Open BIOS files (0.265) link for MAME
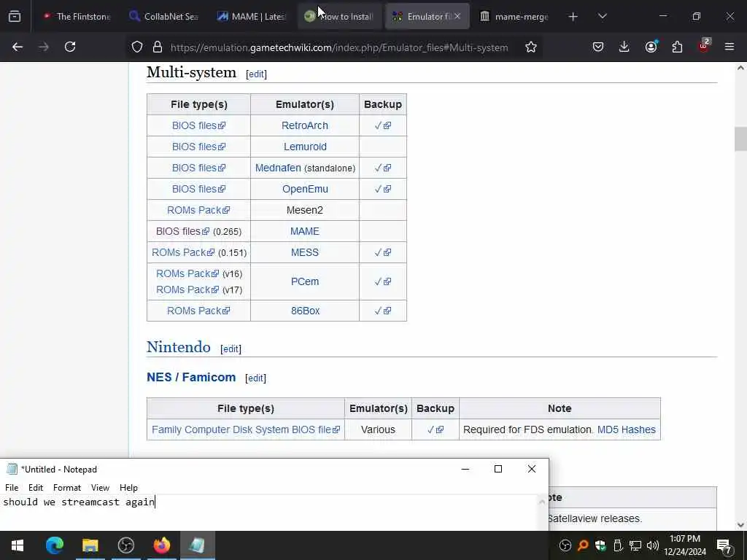Screen dimensions: 747x560 click(182, 231)
